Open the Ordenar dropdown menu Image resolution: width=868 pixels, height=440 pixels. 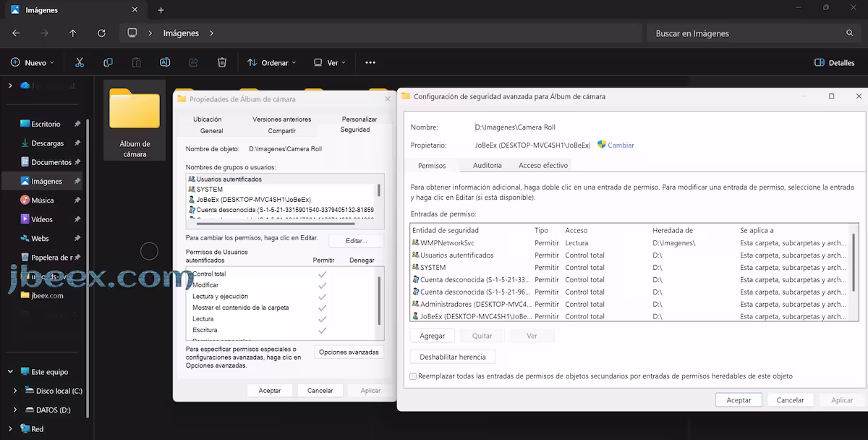point(271,63)
